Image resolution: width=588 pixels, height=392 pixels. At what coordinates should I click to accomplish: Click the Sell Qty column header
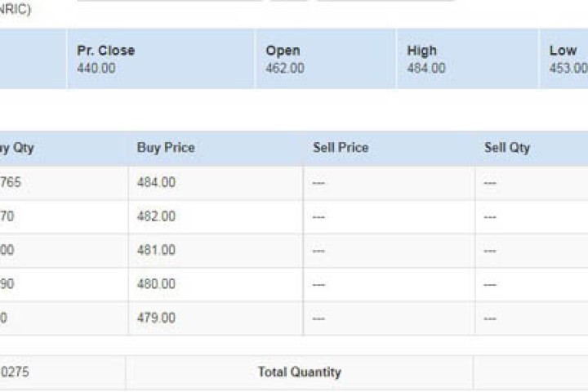[x=507, y=148]
